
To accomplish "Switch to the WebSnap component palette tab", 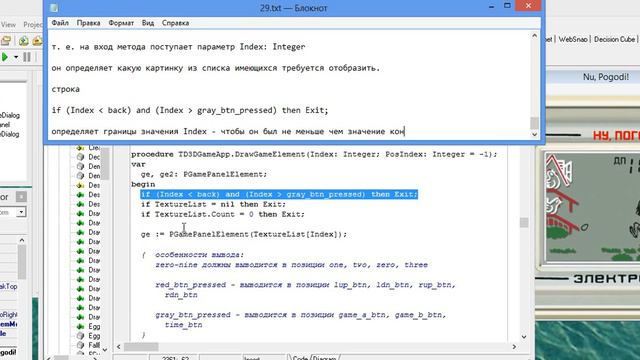I will tap(573, 39).
